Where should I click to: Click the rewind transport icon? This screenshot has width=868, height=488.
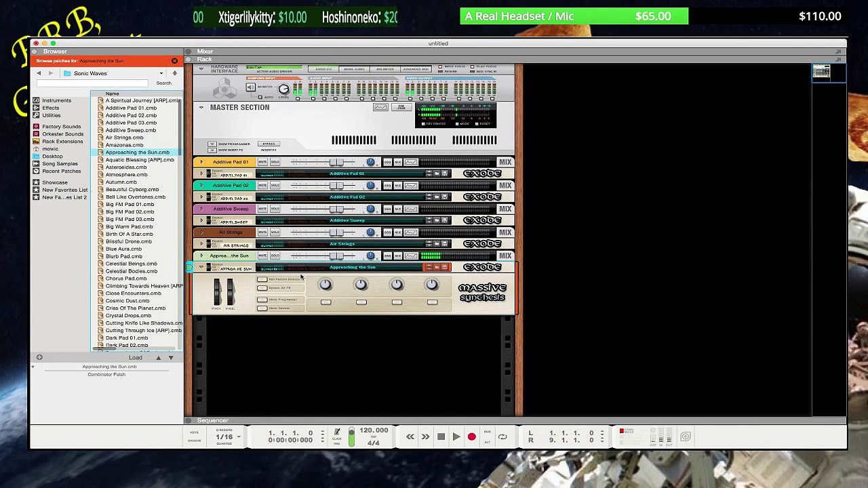(x=410, y=437)
